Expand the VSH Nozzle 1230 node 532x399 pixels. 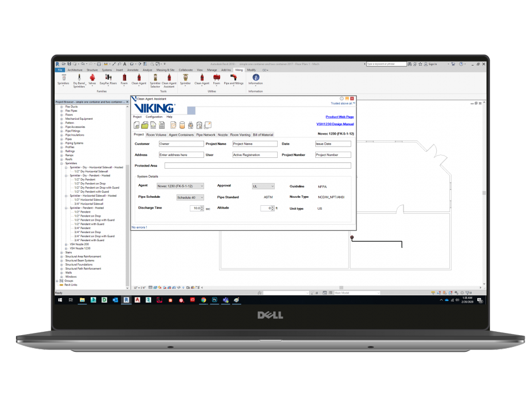click(x=66, y=249)
